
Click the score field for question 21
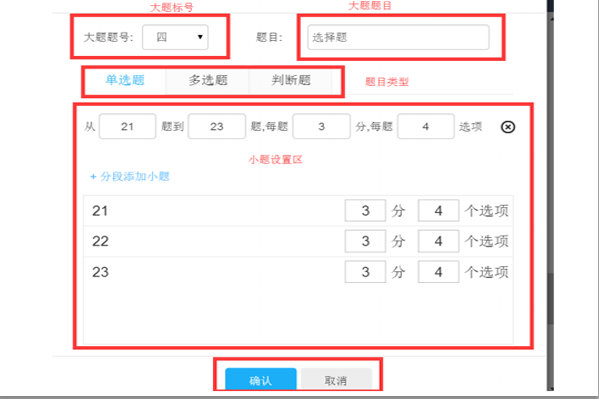(365, 211)
